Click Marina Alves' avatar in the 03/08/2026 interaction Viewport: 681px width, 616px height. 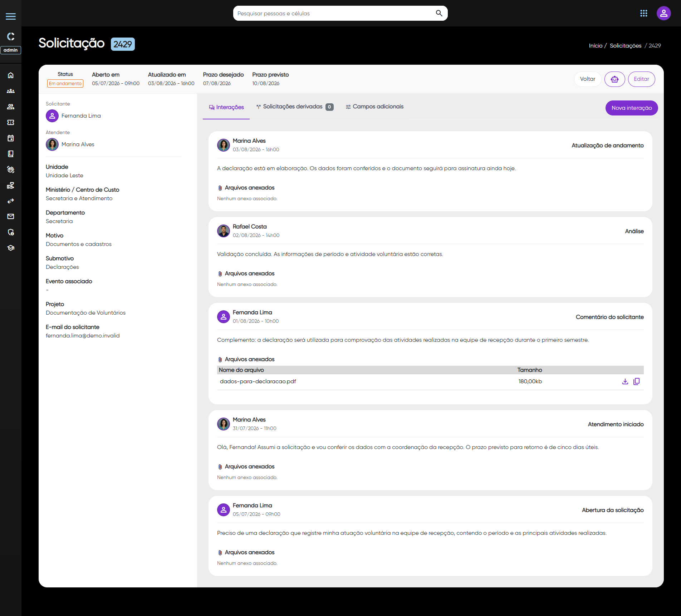[224, 145]
